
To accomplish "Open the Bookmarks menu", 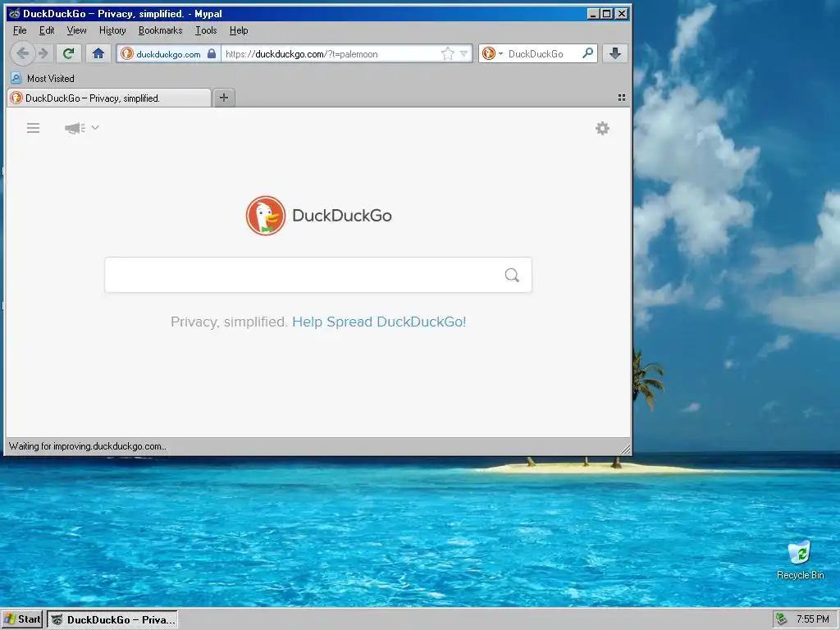I will point(160,30).
